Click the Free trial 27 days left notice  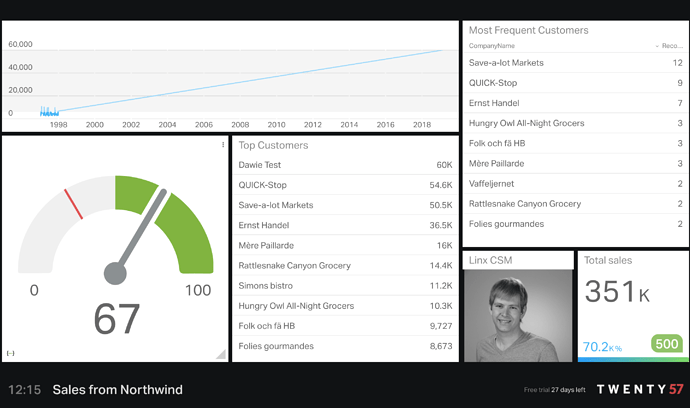(x=554, y=390)
